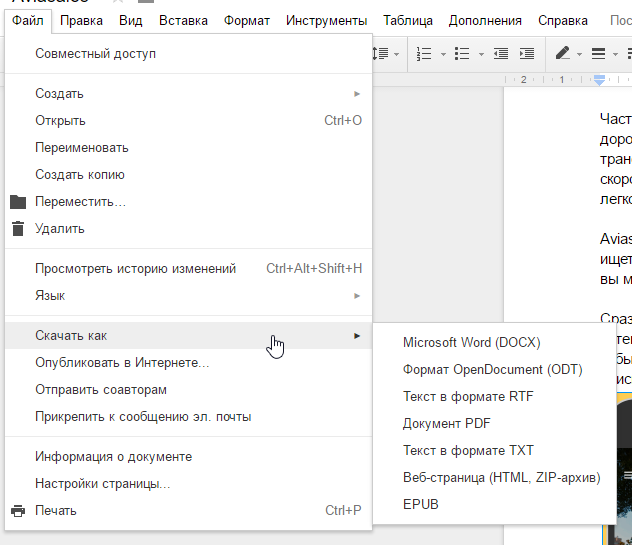Select Переместить… menu entry
Screen dimensions: 632x545
[x=188, y=202]
